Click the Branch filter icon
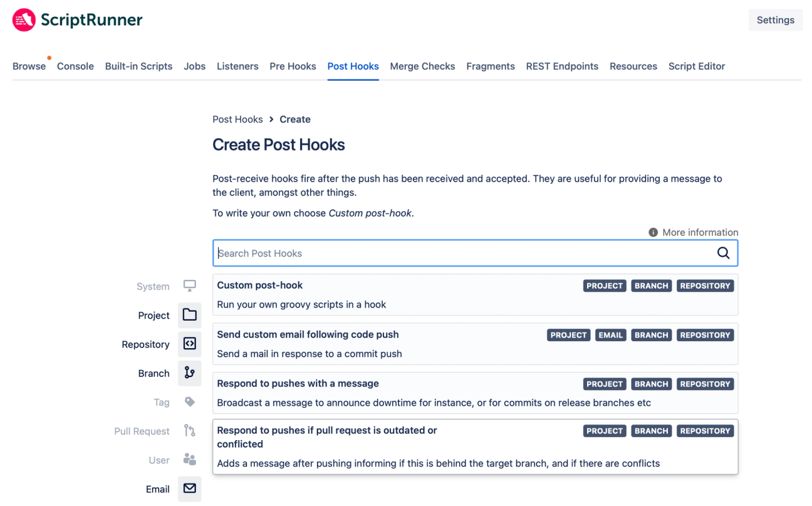 [190, 373]
